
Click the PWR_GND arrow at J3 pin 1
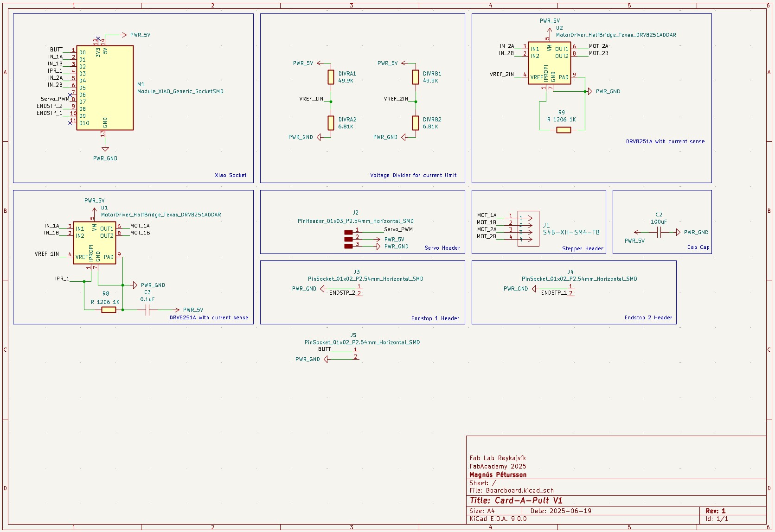(323, 289)
